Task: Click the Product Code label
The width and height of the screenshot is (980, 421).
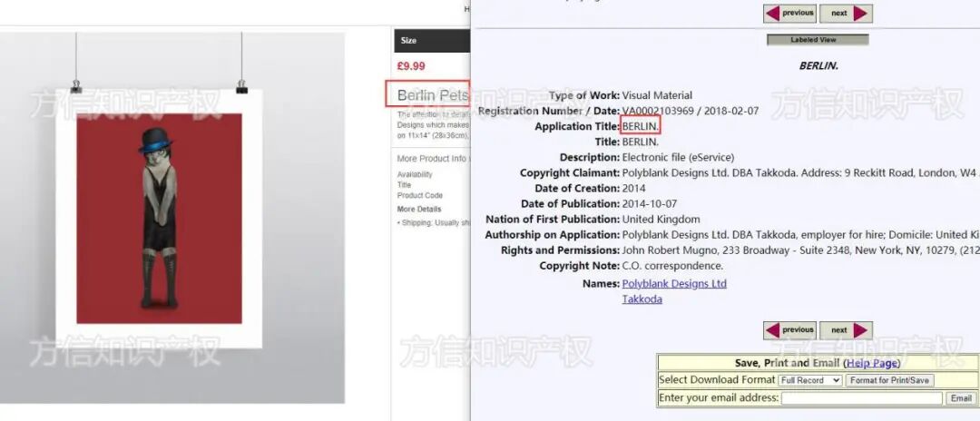Action: click(419, 195)
